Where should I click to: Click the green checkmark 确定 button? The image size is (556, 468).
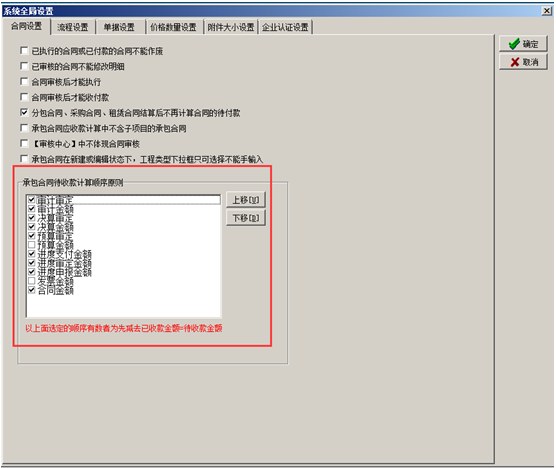523,44
